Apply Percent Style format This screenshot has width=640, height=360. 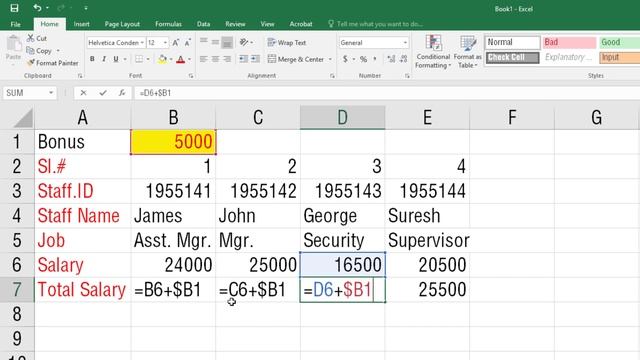click(363, 59)
